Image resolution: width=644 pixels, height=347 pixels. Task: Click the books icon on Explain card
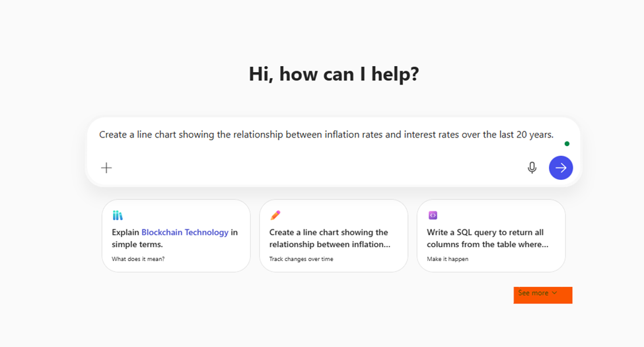click(118, 215)
